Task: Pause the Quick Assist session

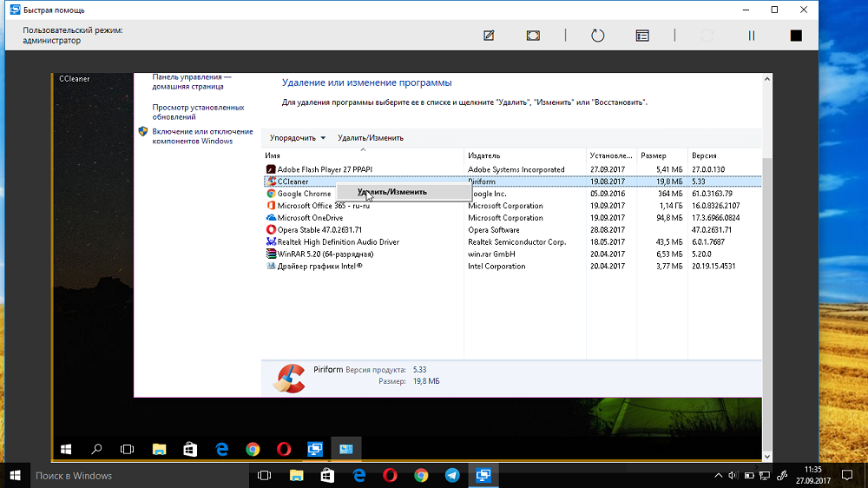Action: 751,36
